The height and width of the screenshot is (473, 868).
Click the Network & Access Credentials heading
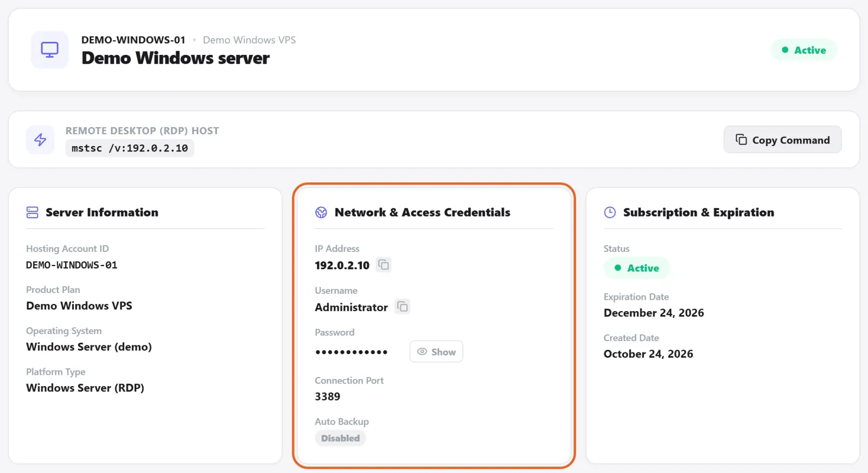pyautogui.click(x=423, y=212)
